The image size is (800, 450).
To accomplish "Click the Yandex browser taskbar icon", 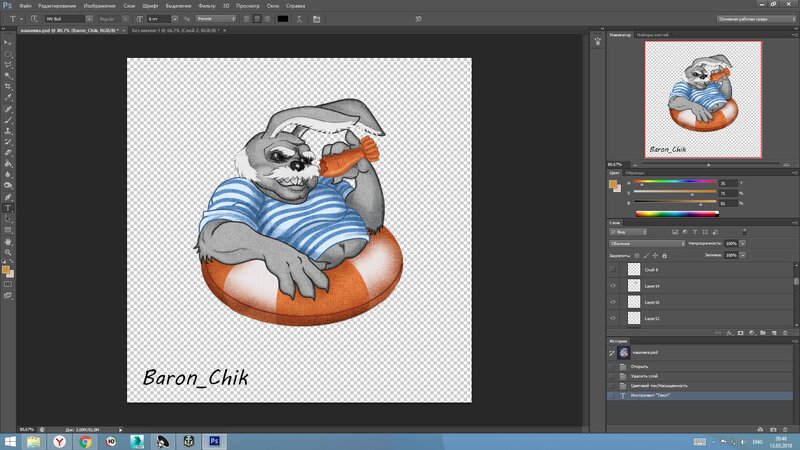I will click(60, 440).
